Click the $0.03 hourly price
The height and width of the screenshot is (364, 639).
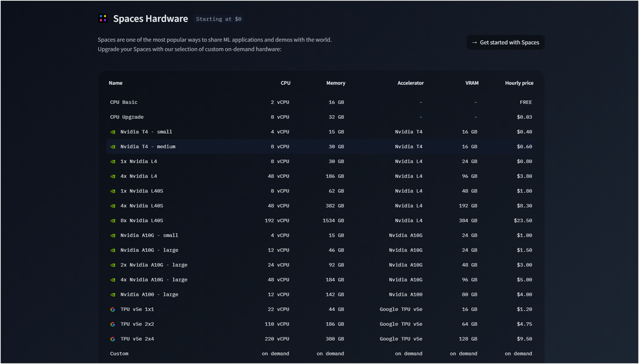point(524,117)
